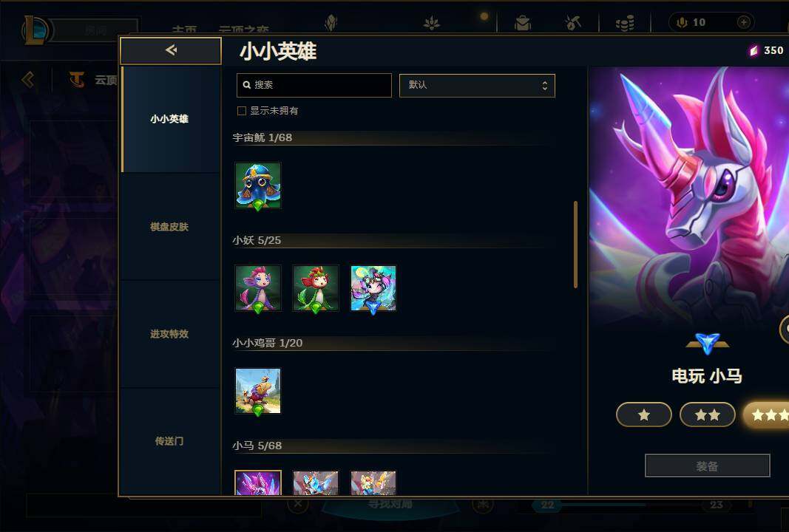Open the store coins icon
Viewport: 789px width, 532px height.
[625, 23]
